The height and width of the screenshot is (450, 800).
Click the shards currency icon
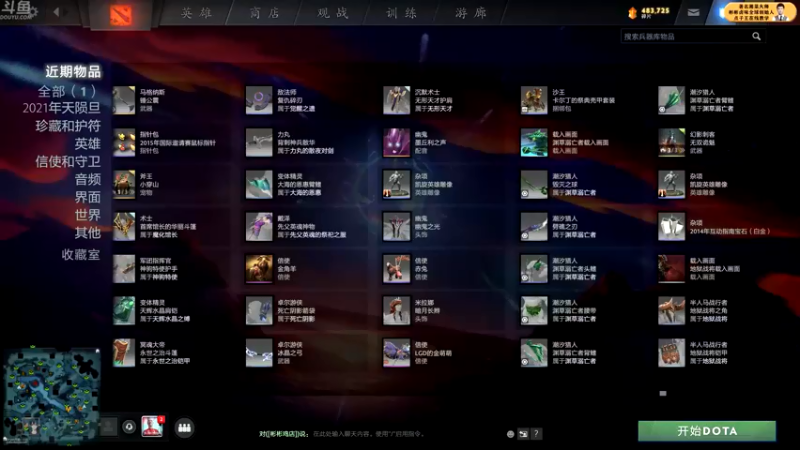633,13
